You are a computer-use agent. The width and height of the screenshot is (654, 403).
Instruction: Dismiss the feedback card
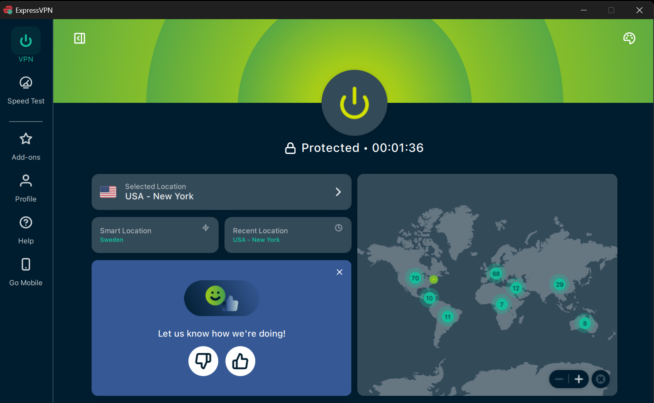[x=340, y=272]
